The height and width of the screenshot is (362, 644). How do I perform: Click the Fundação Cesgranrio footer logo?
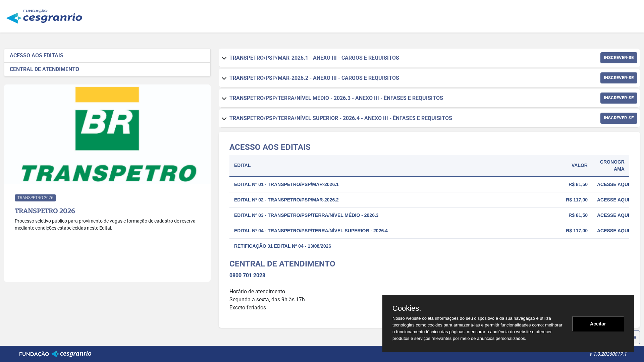click(55, 354)
